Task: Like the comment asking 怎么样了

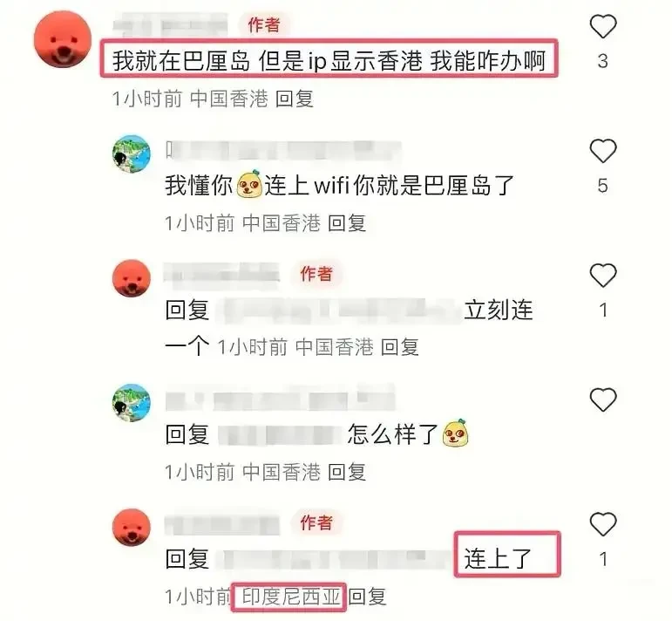Action: pos(603,399)
